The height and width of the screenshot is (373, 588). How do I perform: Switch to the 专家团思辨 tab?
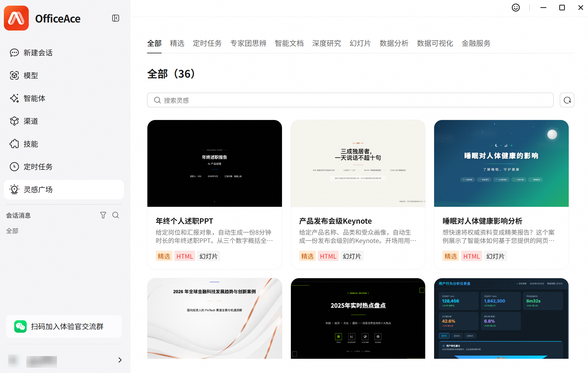(248, 44)
